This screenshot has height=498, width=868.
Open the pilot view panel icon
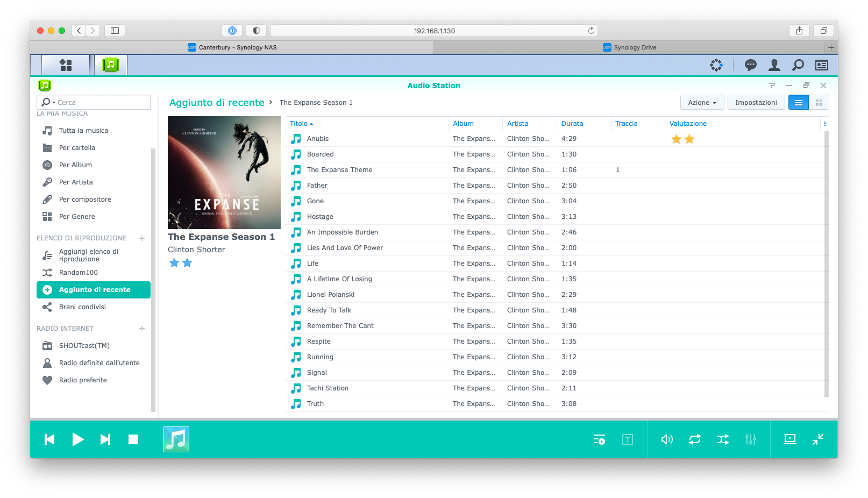[x=822, y=65]
